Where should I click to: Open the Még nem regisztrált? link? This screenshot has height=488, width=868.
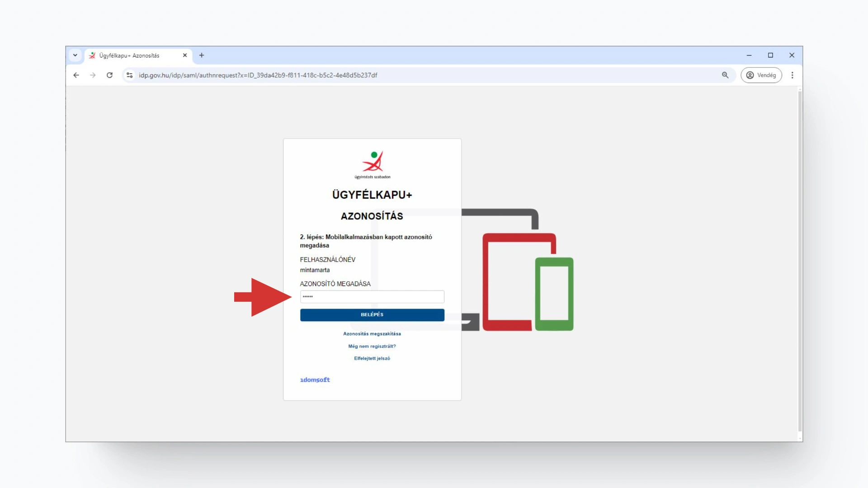[x=372, y=346]
